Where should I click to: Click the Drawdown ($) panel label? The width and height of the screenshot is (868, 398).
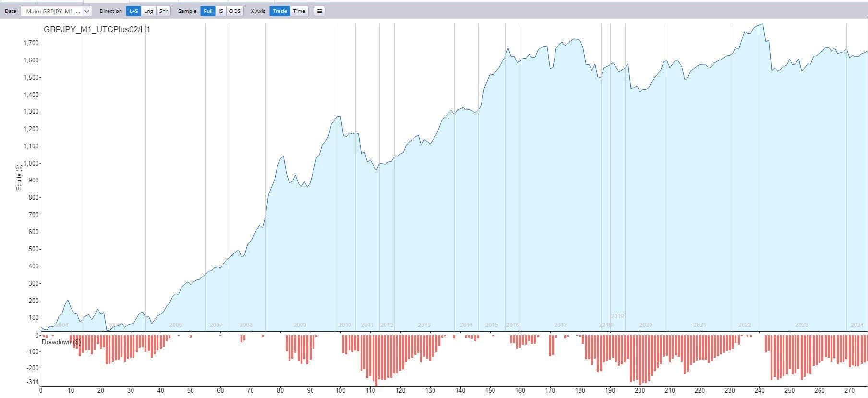coord(61,342)
